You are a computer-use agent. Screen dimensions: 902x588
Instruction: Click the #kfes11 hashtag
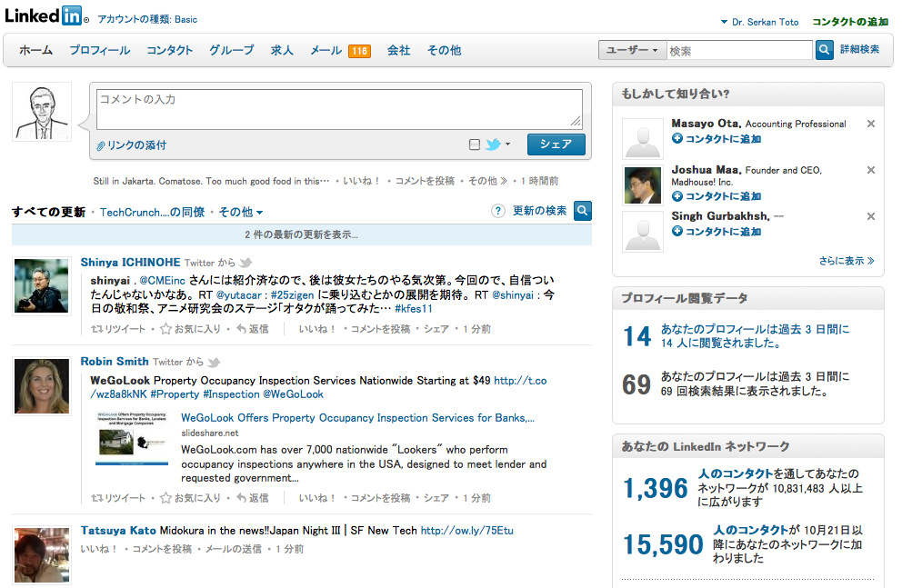[414, 309]
